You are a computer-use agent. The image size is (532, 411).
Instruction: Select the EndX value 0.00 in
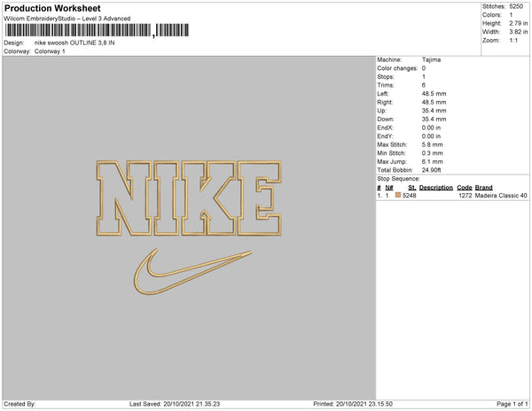pyautogui.click(x=431, y=128)
